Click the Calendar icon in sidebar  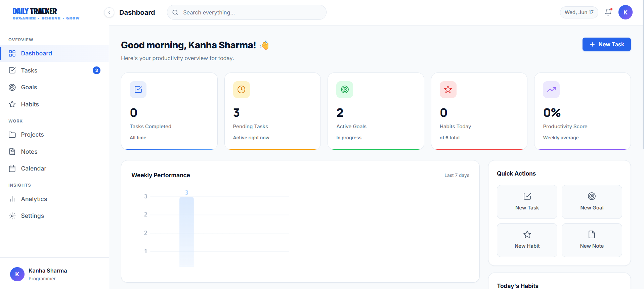[12, 168]
